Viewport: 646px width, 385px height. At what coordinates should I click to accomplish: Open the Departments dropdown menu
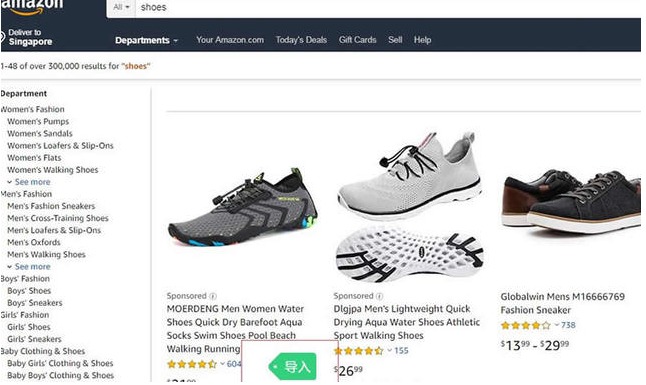click(x=146, y=40)
